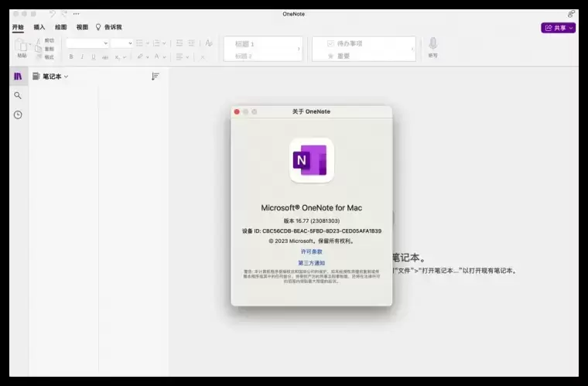The image size is (588, 386).
Task: Click the OneNote logo in About dialog
Action: (x=311, y=160)
